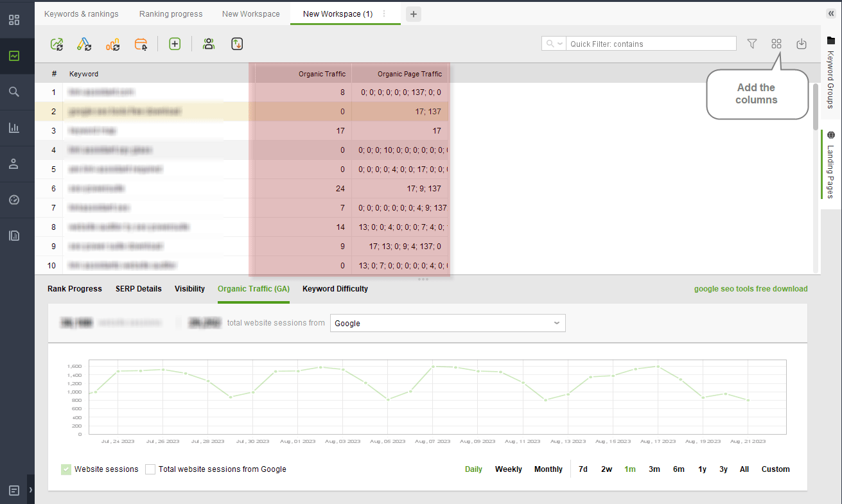Open the Keyword Groups side panel

[x=831, y=74]
